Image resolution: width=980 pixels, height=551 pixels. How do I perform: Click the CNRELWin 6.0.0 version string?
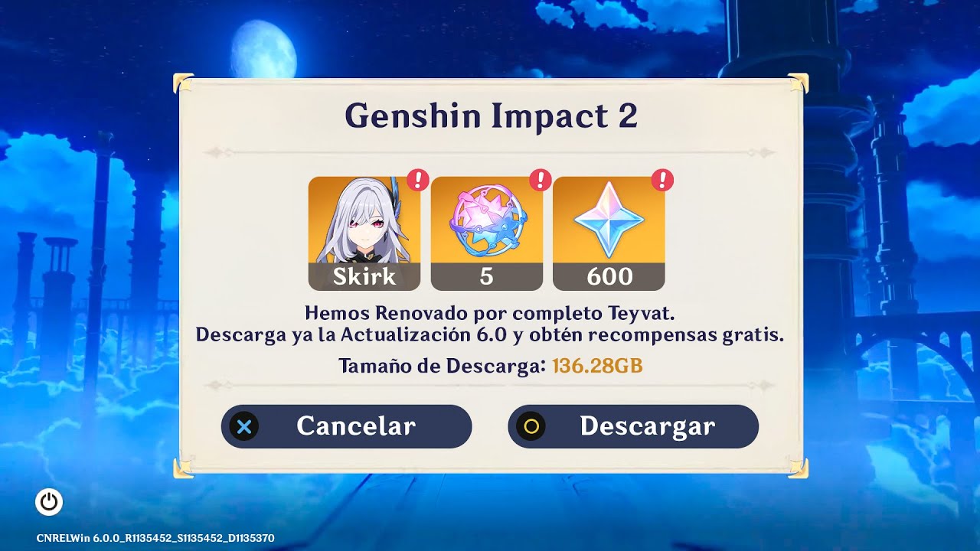[x=155, y=538]
